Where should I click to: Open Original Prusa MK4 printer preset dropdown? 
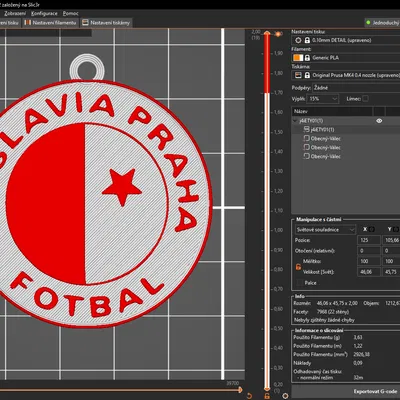tap(346, 75)
